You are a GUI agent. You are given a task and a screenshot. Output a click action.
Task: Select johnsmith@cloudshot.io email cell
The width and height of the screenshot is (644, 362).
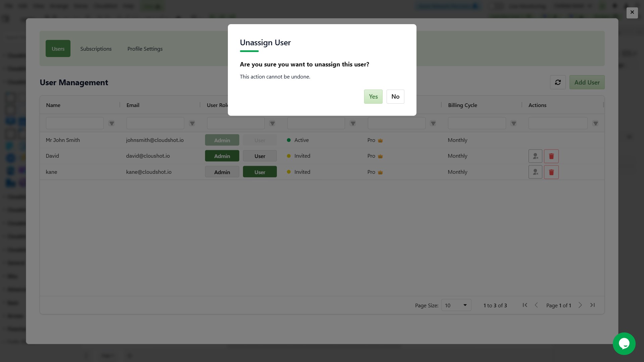point(155,140)
